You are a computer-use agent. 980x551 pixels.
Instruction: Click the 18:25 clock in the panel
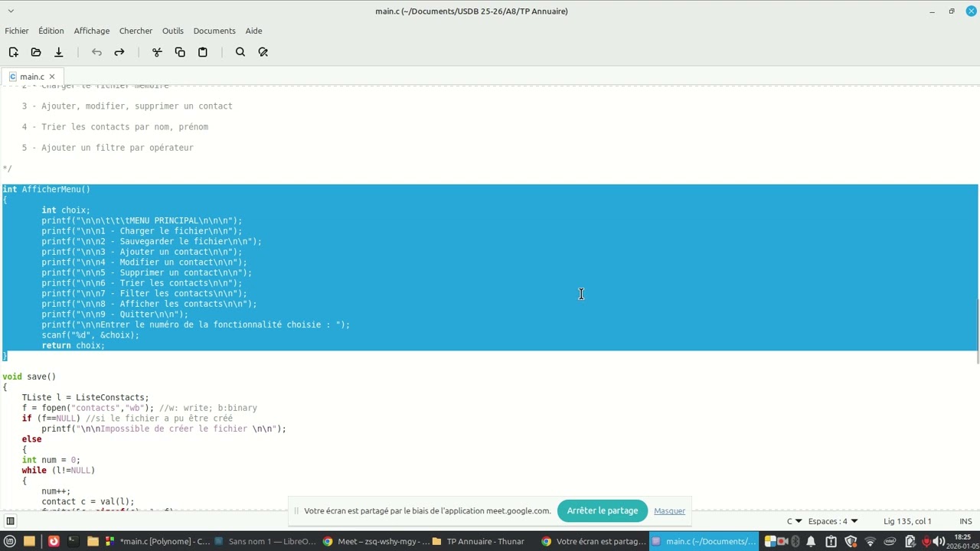[x=962, y=541]
